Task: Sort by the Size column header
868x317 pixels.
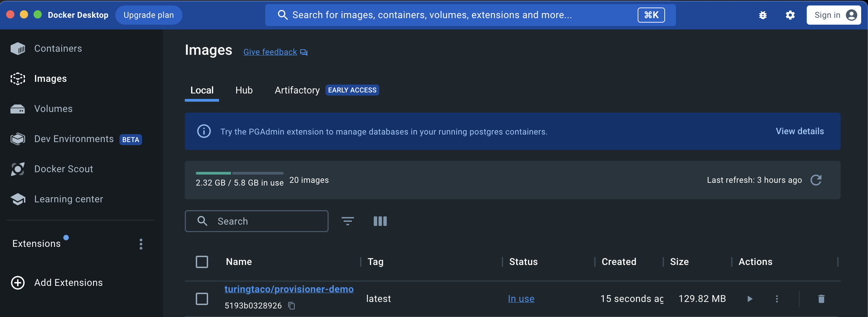Action: coord(679,262)
